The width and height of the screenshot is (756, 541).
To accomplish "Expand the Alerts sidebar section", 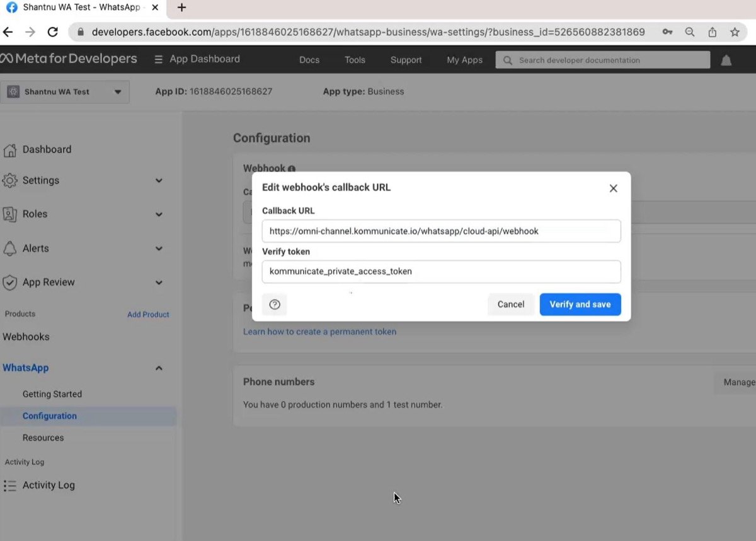I will [x=159, y=248].
